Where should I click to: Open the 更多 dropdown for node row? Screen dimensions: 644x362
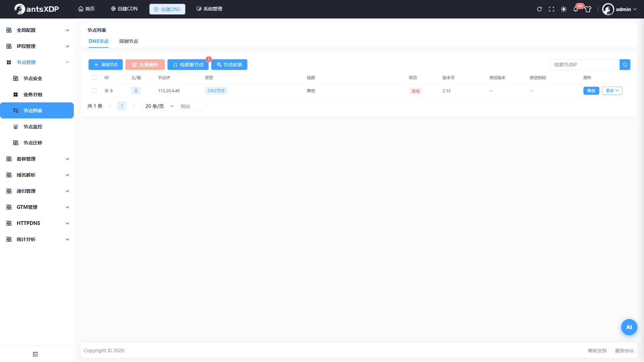612,91
